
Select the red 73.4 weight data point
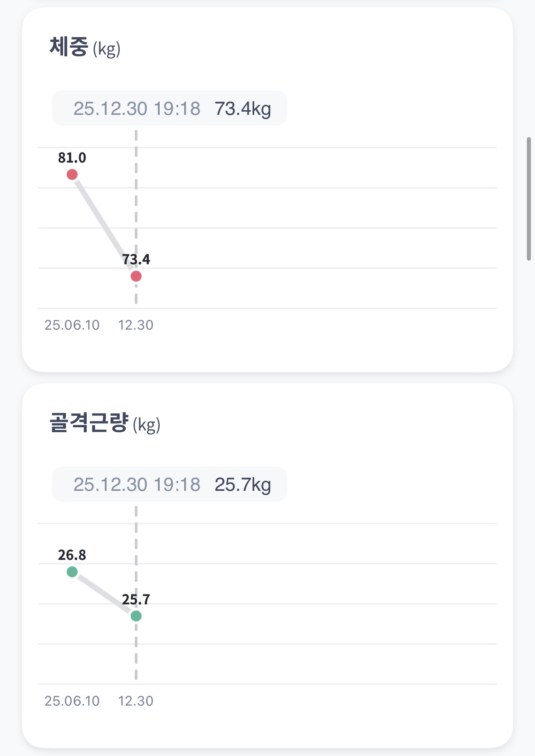click(136, 276)
